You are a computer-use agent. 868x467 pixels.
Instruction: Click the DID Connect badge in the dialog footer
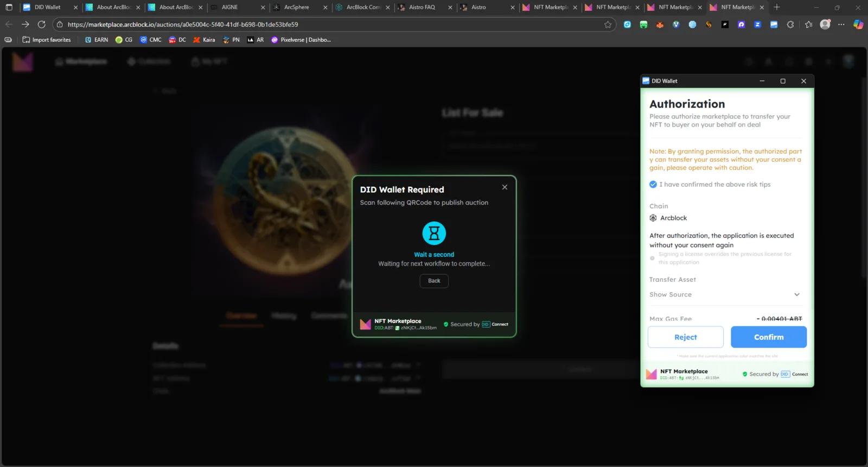click(495, 324)
